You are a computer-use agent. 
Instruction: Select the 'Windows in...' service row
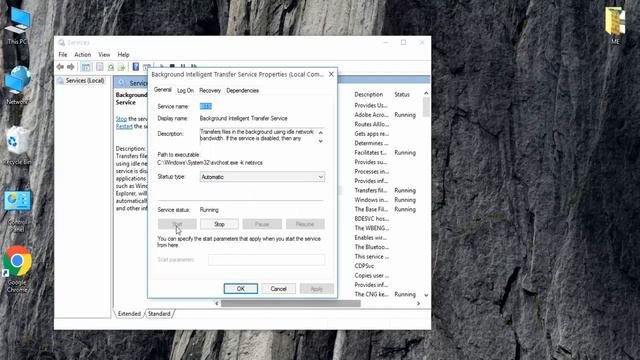point(385,200)
